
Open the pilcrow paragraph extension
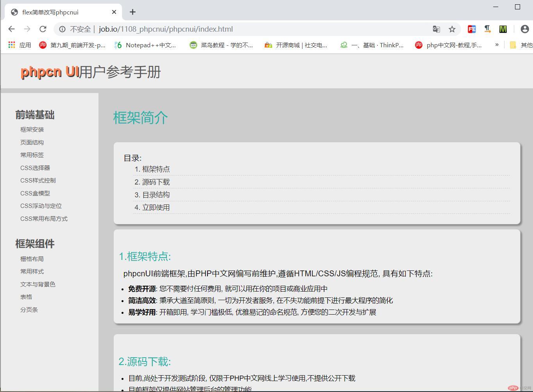coord(487,29)
